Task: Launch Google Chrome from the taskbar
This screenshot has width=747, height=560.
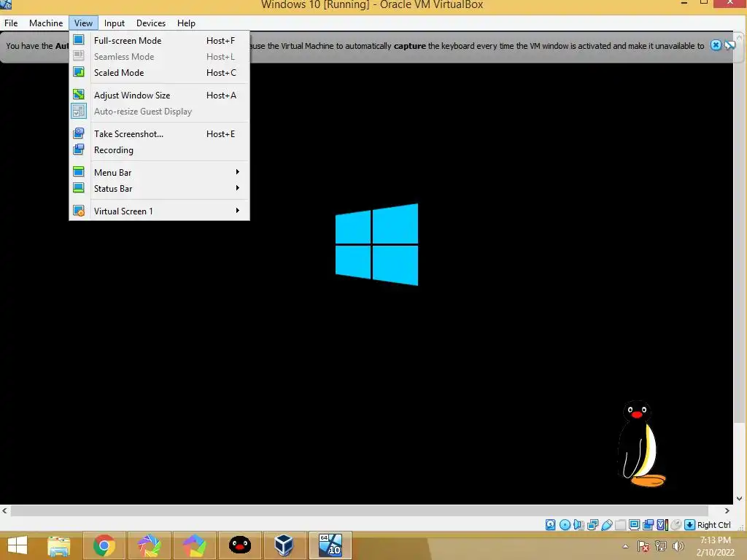Action: pyautogui.click(x=104, y=545)
